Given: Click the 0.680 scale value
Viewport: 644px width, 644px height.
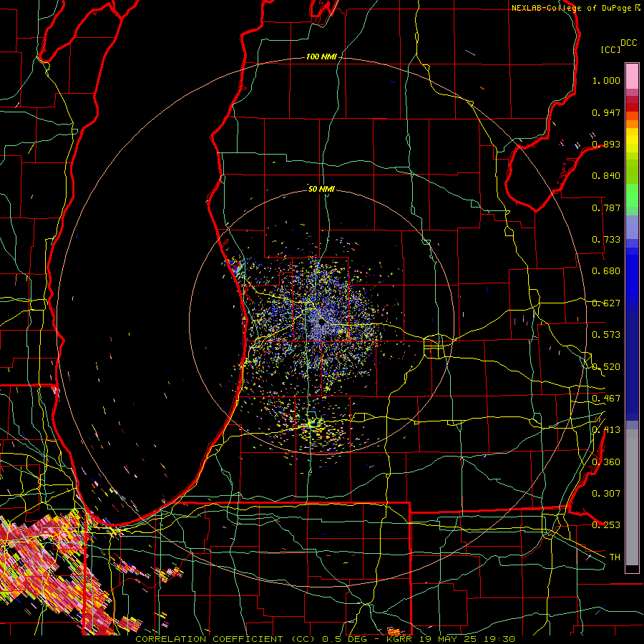Looking at the screenshot, I should tap(606, 271).
